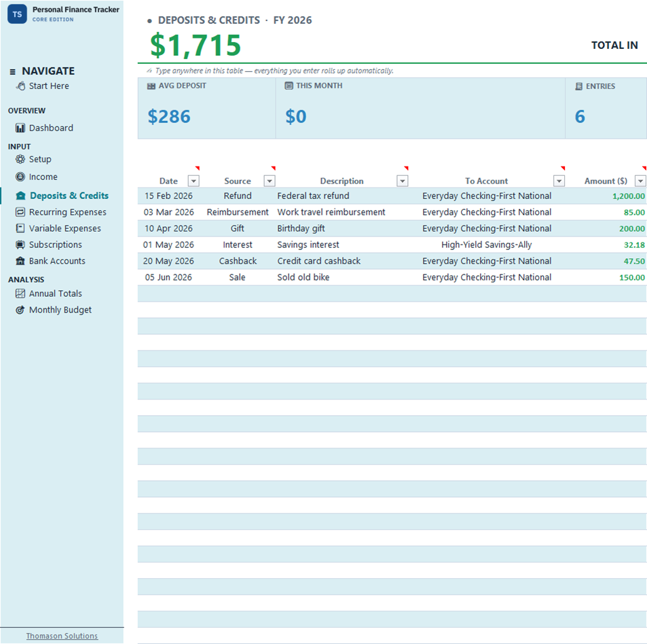Click the Start Here hand icon
Screen dimensions: 647x644
tap(20, 86)
